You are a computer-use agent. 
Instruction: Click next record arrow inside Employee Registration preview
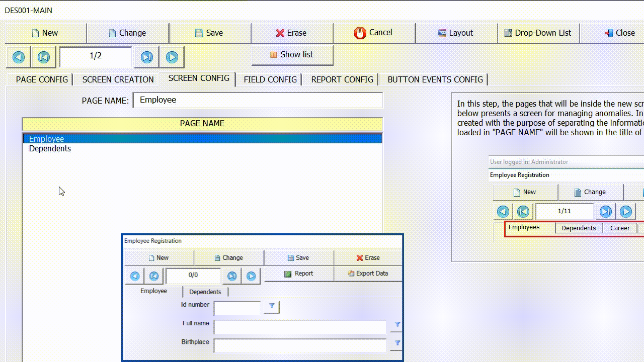point(251,276)
